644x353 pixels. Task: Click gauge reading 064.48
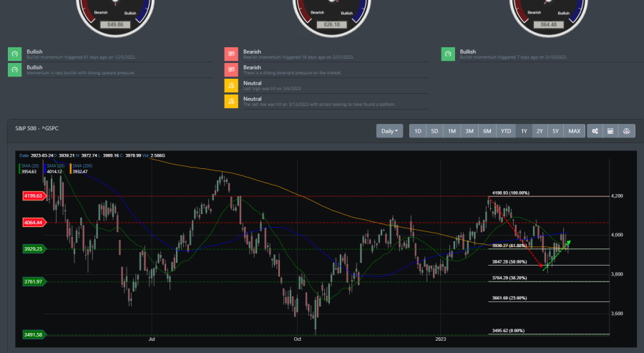coord(549,24)
